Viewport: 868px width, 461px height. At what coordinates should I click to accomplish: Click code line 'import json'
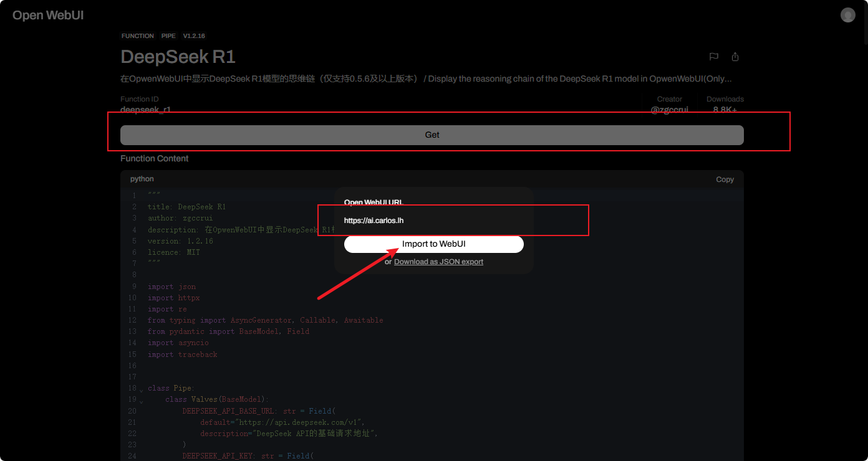click(171, 287)
